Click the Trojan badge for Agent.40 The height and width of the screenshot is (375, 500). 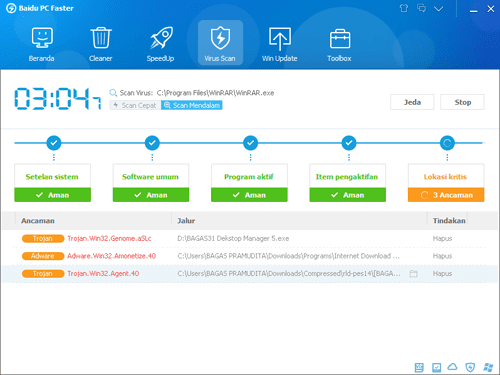(x=43, y=274)
